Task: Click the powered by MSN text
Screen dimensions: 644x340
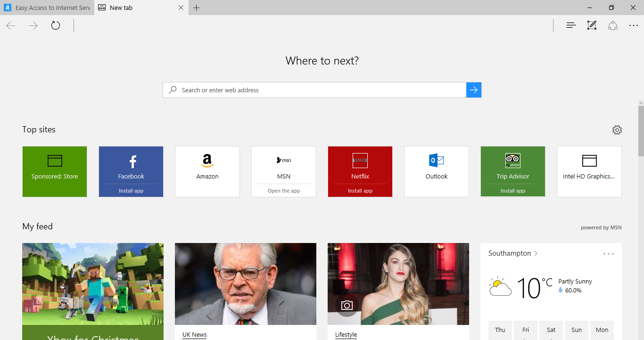Action: pos(601,227)
